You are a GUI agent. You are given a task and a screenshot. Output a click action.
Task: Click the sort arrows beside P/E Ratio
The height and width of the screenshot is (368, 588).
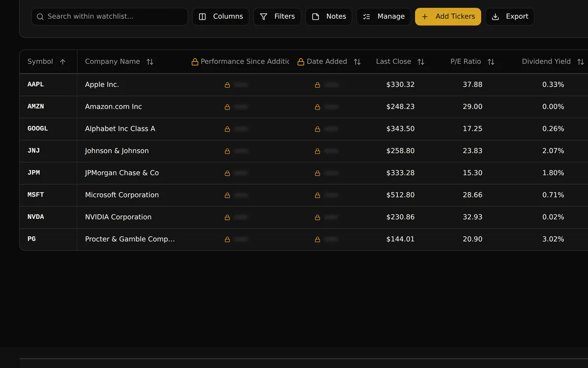coord(491,62)
